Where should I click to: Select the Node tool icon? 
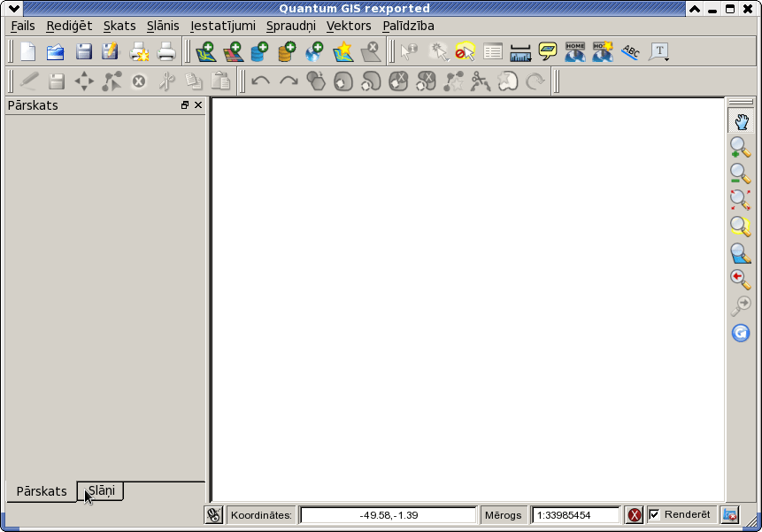[112, 81]
